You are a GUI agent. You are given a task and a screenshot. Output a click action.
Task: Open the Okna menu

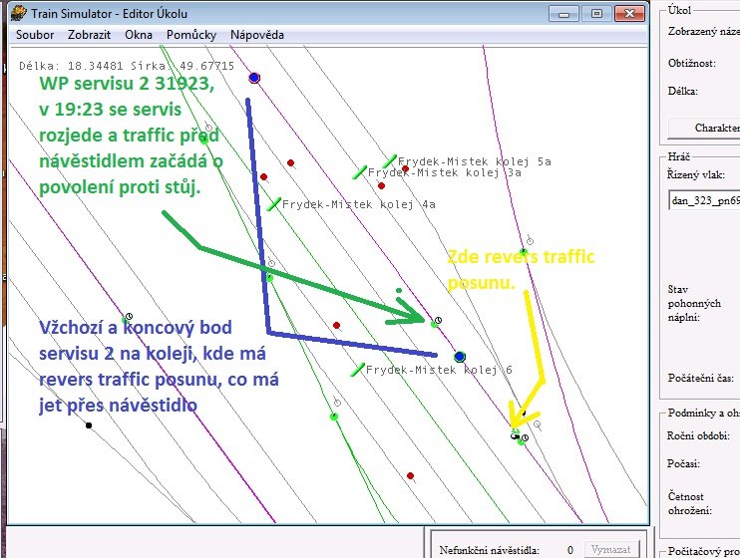[138, 34]
